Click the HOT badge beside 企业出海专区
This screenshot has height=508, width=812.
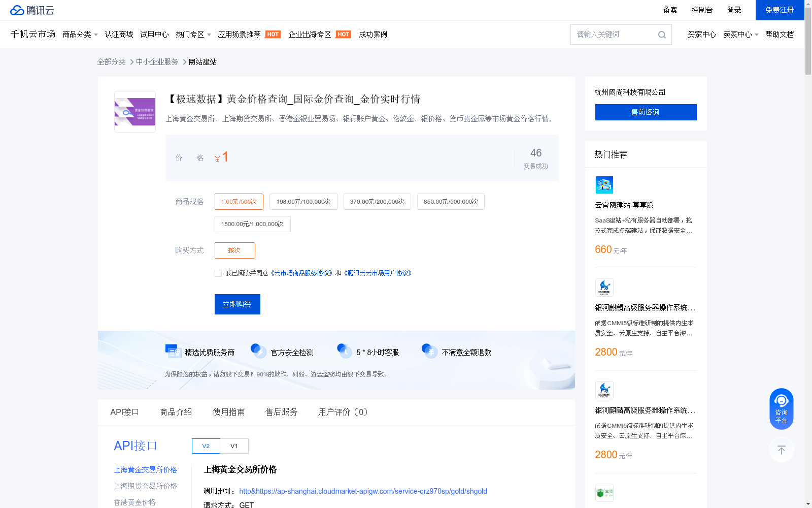coord(344,35)
